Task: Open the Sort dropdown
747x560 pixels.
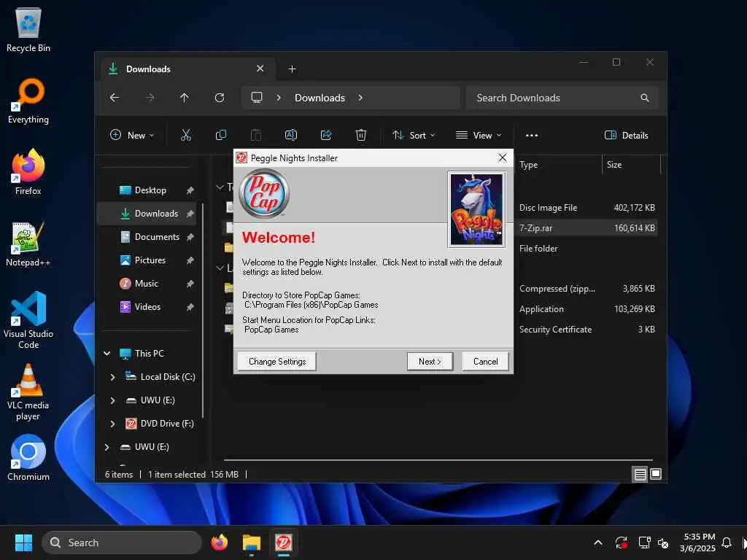Action: (x=414, y=135)
